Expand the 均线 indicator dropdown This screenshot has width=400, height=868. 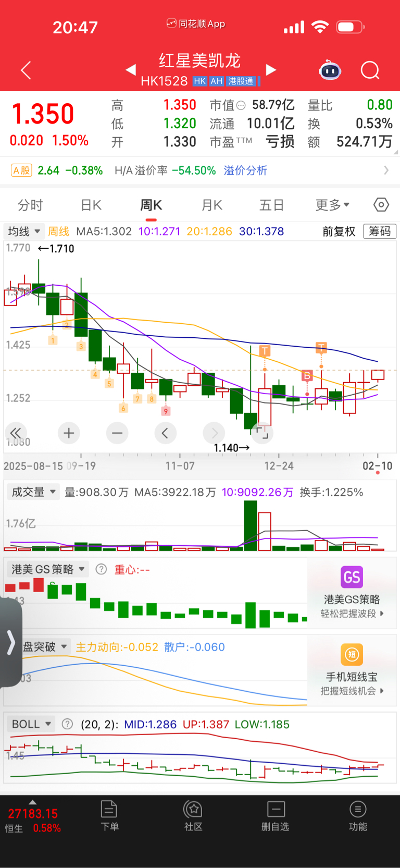coord(24,231)
